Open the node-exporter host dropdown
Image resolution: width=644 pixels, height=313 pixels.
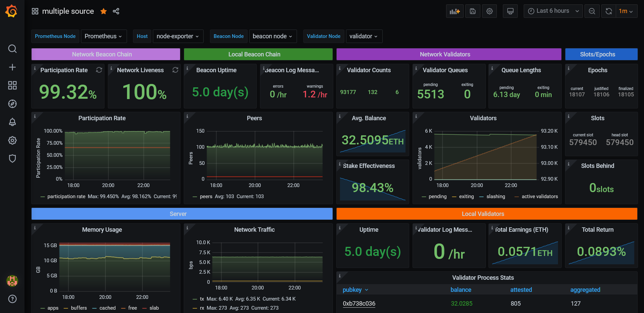coord(178,36)
